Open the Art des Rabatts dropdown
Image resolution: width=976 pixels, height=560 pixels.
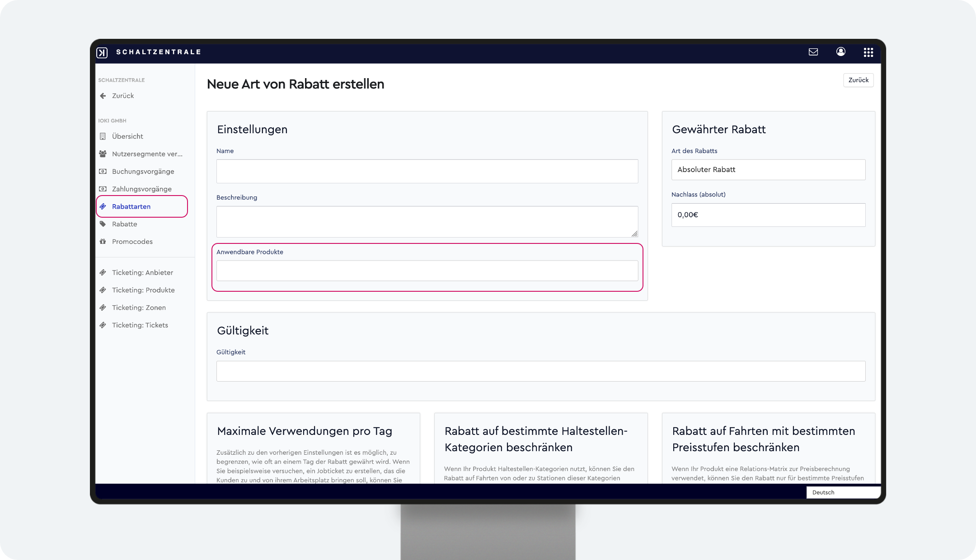click(768, 170)
